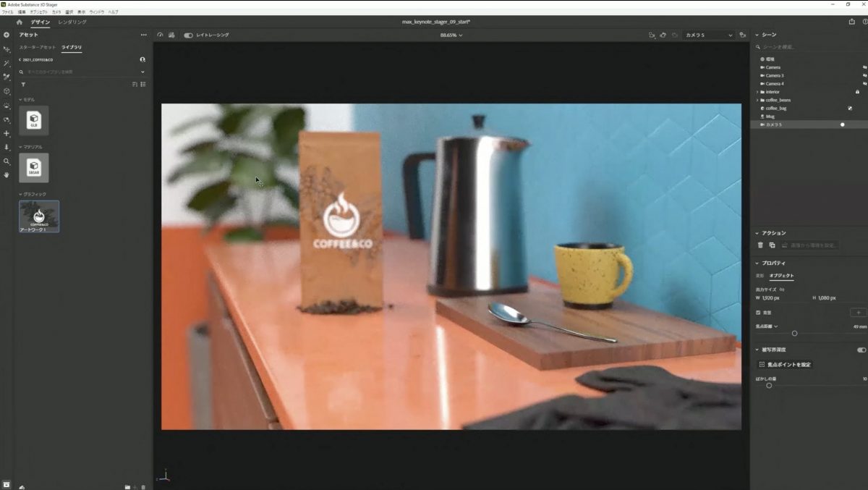Select the hand pan tool
Viewport: 868px width, 490px height.
[x=7, y=174]
